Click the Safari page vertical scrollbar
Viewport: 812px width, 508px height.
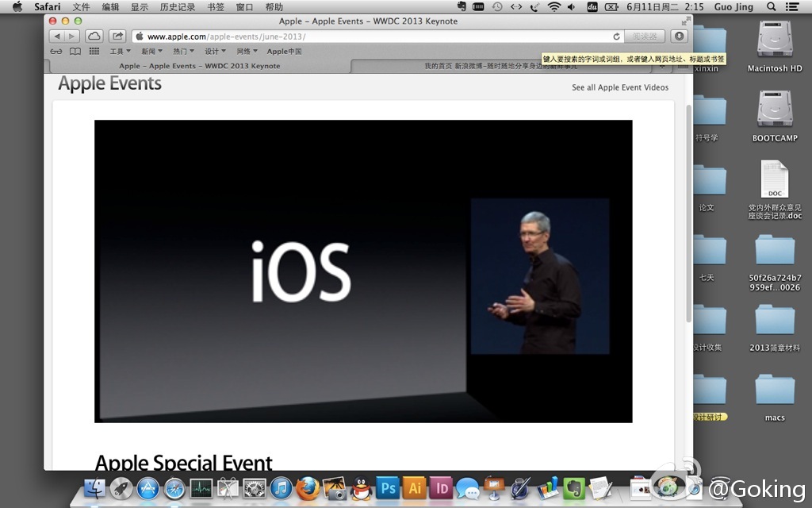coord(689,214)
